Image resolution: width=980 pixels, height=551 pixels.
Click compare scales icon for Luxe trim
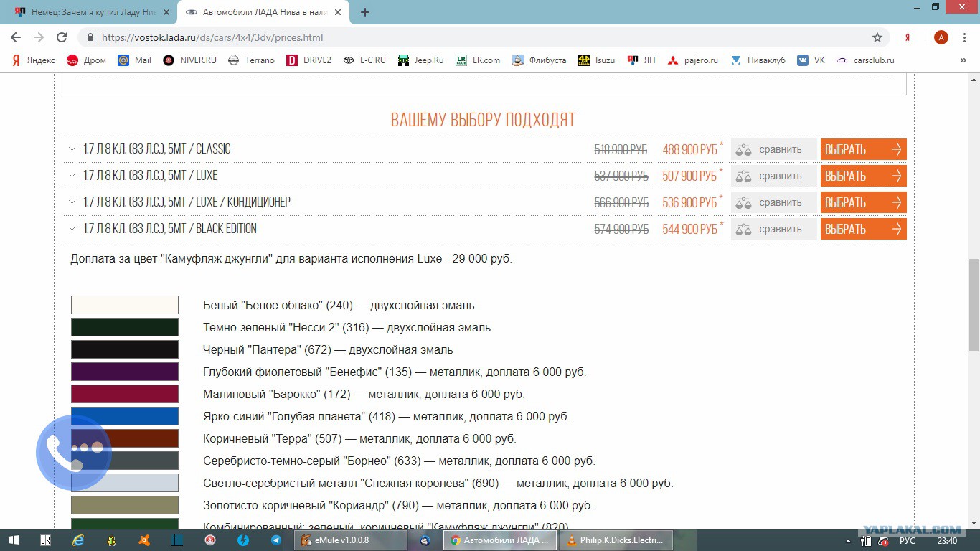click(x=743, y=176)
